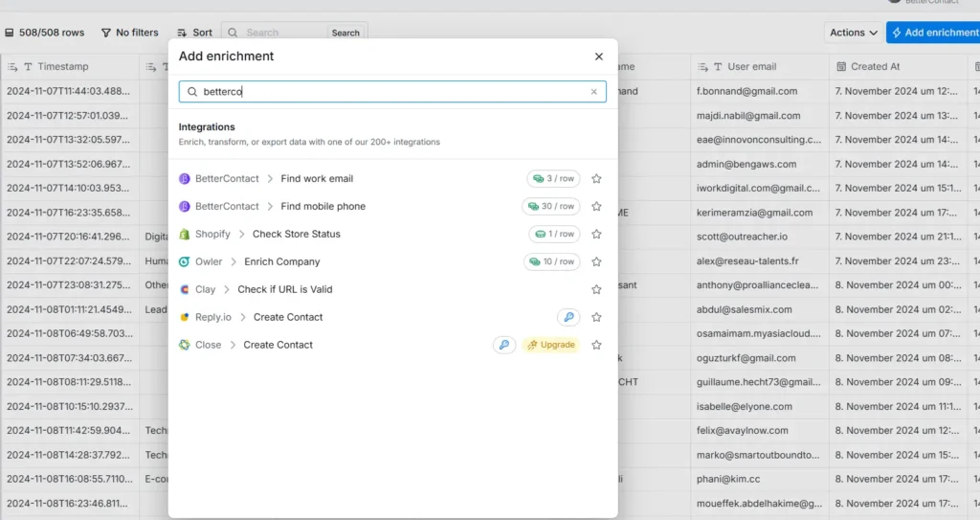Favorite the BetterContact Find work email integration
The width and height of the screenshot is (980, 520).
click(x=596, y=179)
